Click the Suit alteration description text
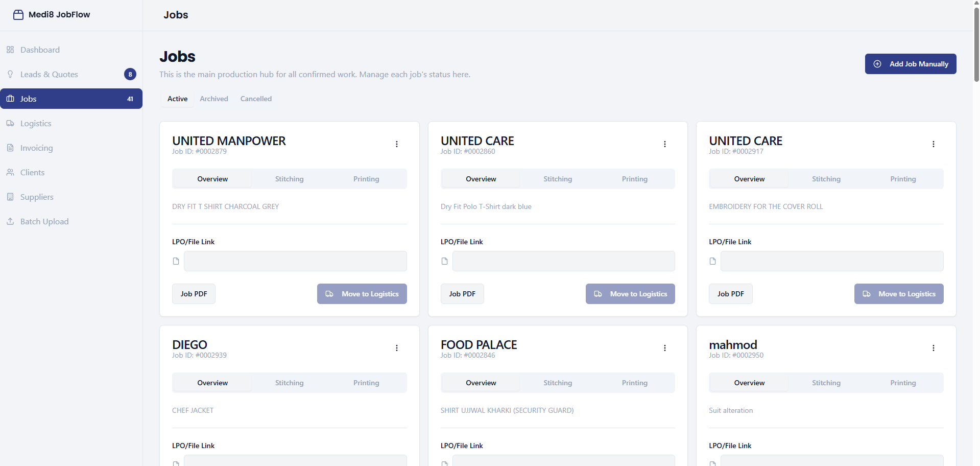This screenshot has width=980, height=466. [x=731, y=410]
